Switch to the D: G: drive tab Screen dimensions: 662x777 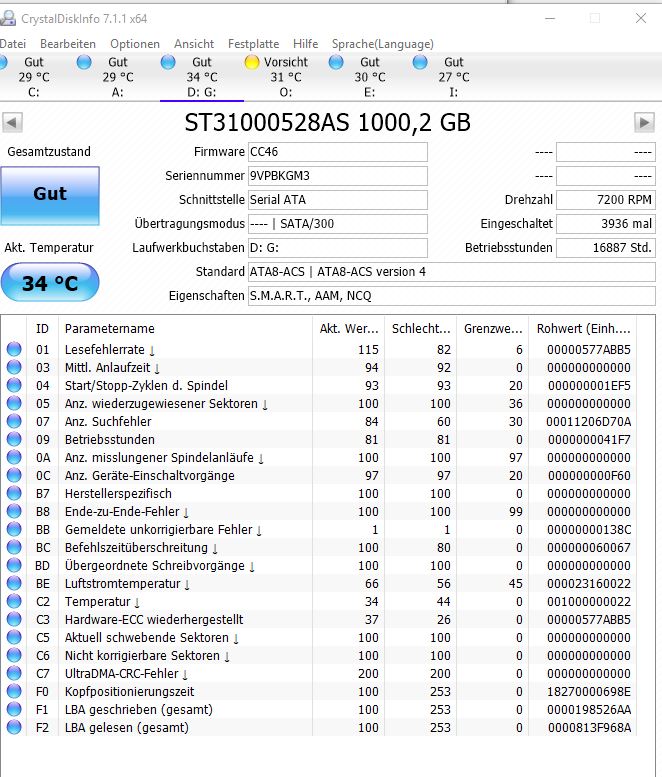pos(202,77)
